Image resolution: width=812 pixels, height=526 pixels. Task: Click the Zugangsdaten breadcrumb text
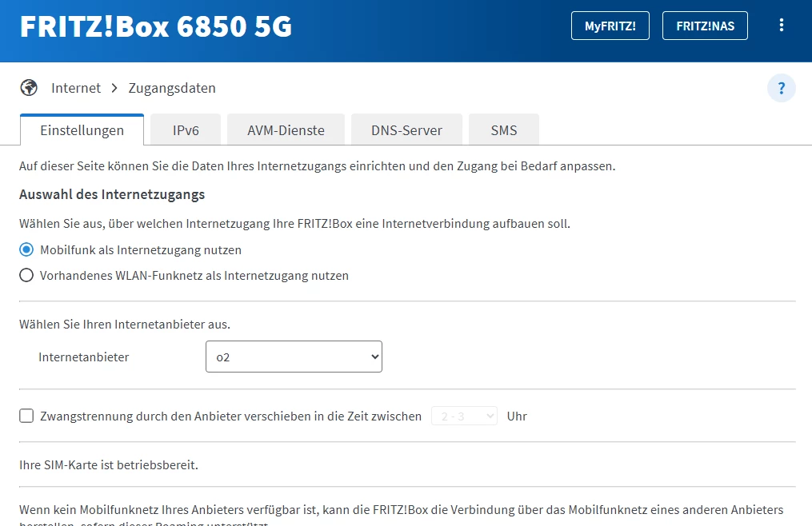pyautogui.click(x=172, y=88)
